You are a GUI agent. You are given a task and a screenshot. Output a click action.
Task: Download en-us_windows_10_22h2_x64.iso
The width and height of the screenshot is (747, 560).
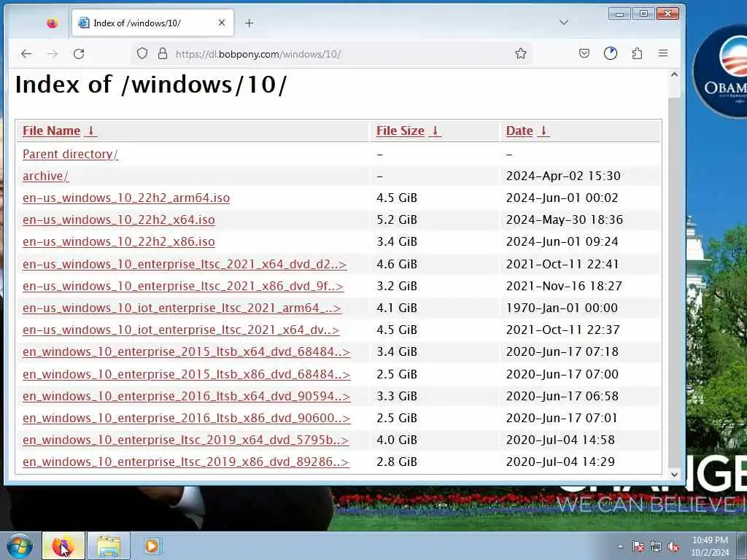tap(119, 220)
